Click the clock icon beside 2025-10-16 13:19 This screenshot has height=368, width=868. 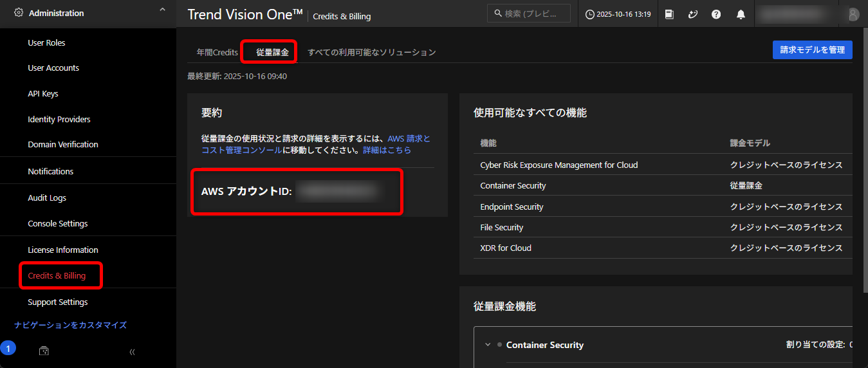(x=589, y=14)
